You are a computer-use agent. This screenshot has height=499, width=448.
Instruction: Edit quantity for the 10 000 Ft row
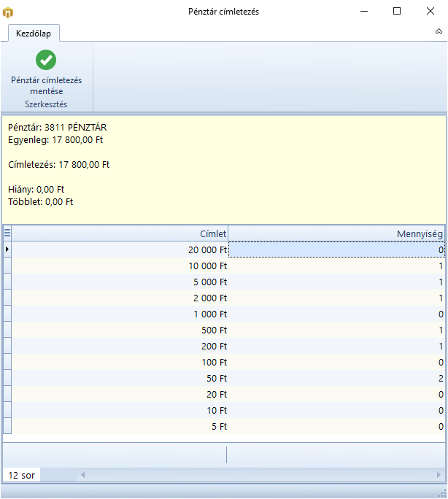pos(336,266)
